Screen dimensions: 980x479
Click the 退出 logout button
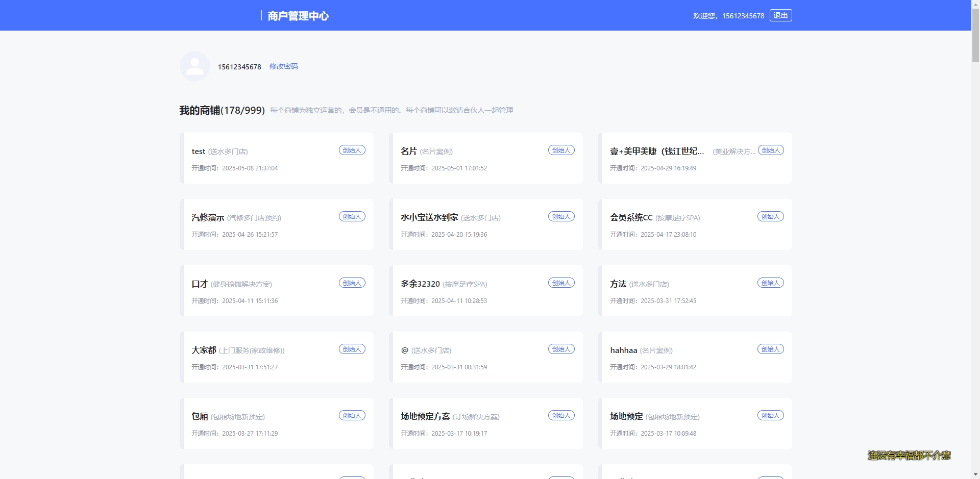(780, 16)
